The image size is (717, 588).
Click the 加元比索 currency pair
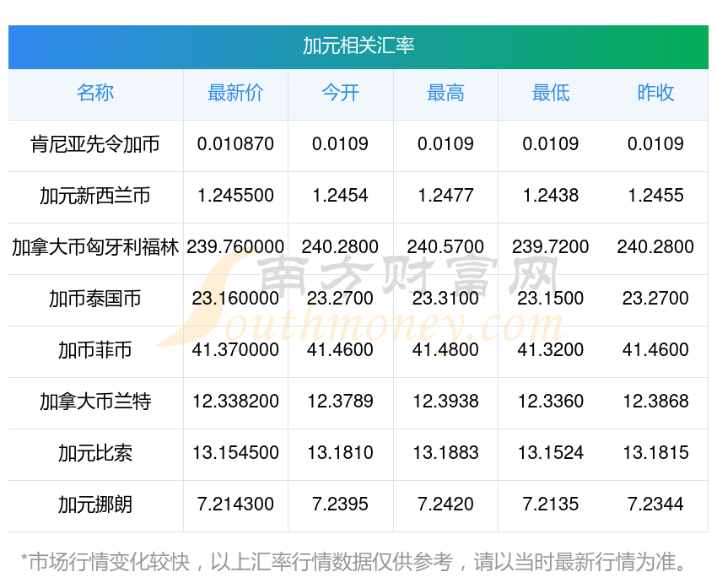point(95,453)
